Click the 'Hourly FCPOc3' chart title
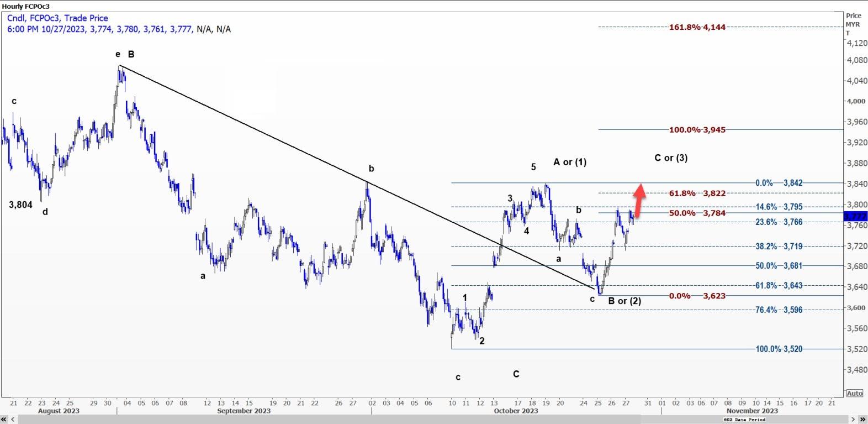This screenshot has width=868, height=424. click(x=26, y=6)
